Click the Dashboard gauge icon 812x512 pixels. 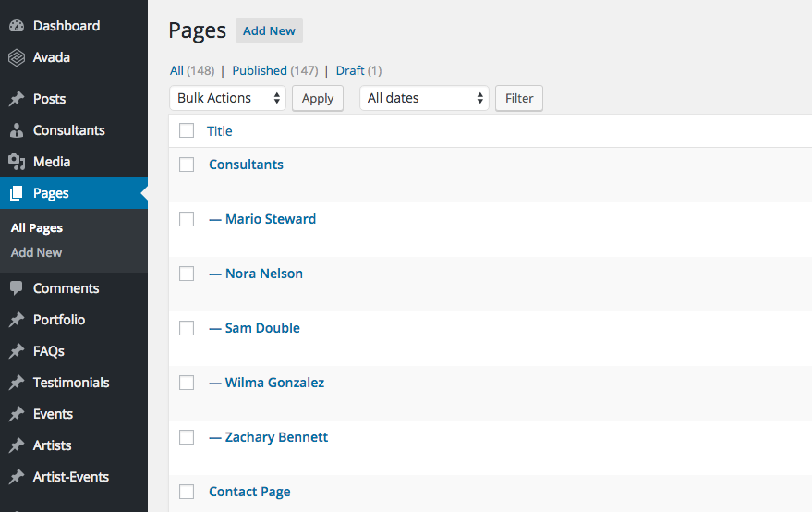click(x=17, y=26)
